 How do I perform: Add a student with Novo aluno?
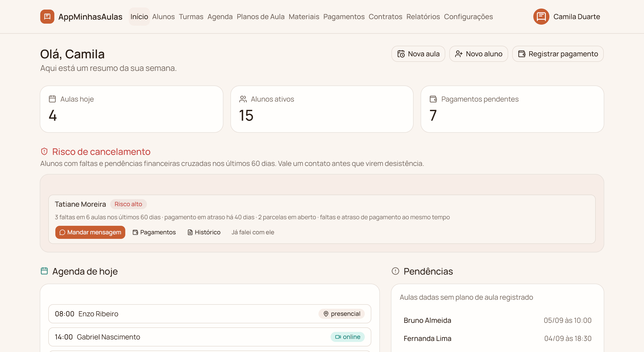pyautogui.click(x=479, y=54)
